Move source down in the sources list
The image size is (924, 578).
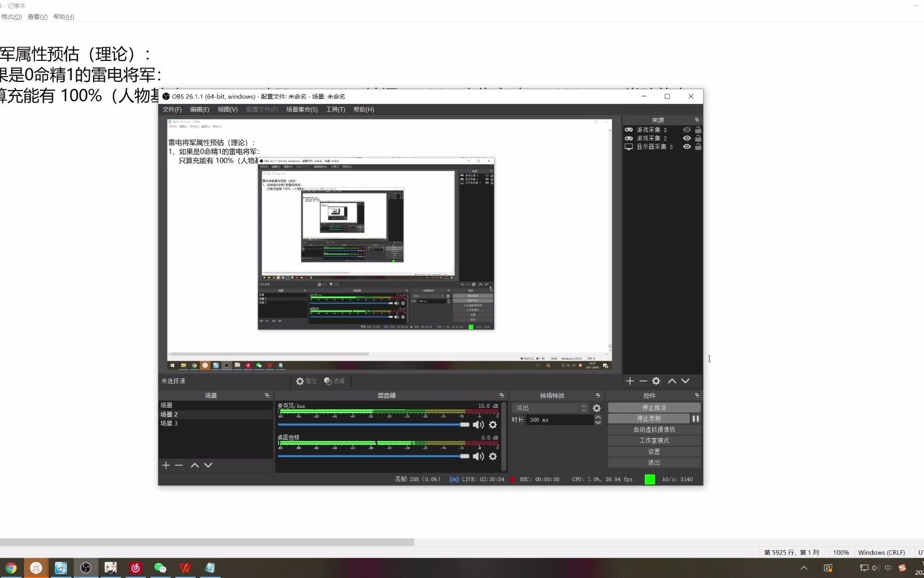[x=686, y=381]
